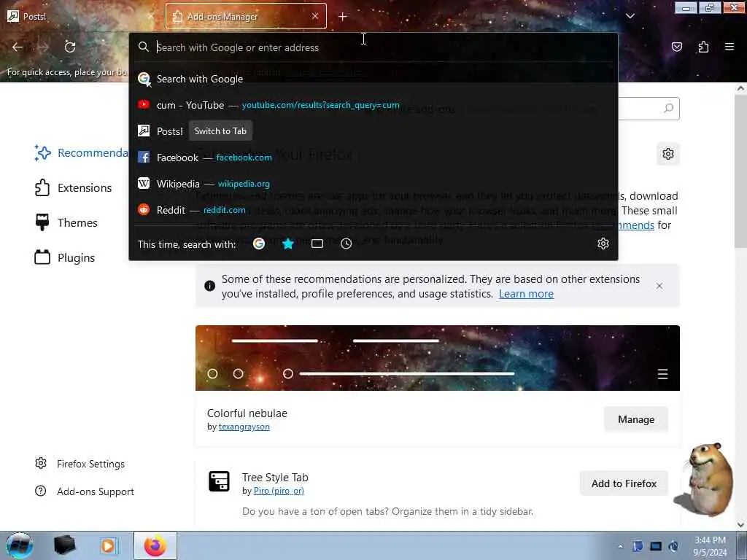
Task: Show hidden system tray icons
Action: point(620,546)
